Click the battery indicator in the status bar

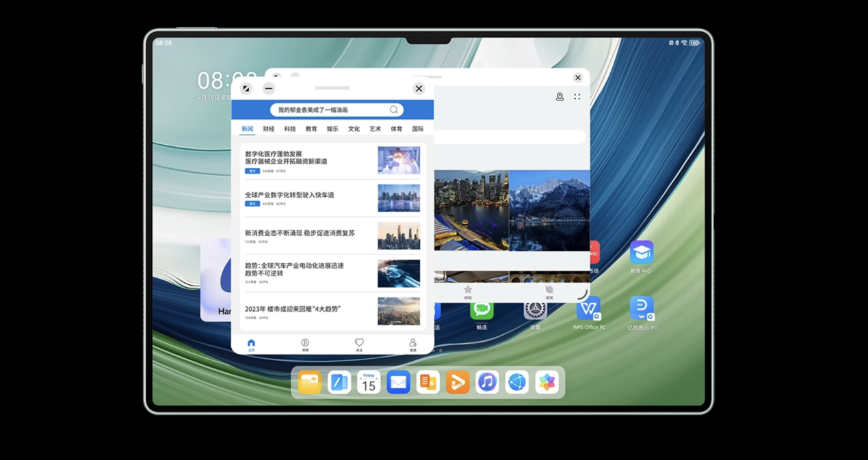[694, 43]
